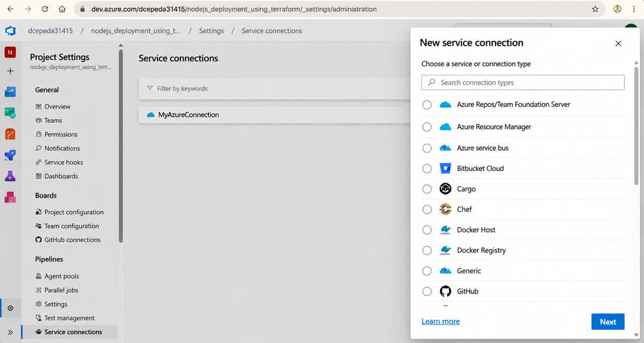The height and width of the screenshot is (343, 644).
Task: Open Test Plans flask icon
Action: coord(11,176)
